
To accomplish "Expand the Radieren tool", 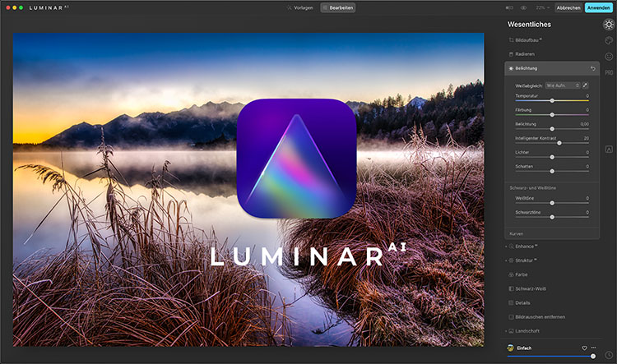I will click(522, 54).
